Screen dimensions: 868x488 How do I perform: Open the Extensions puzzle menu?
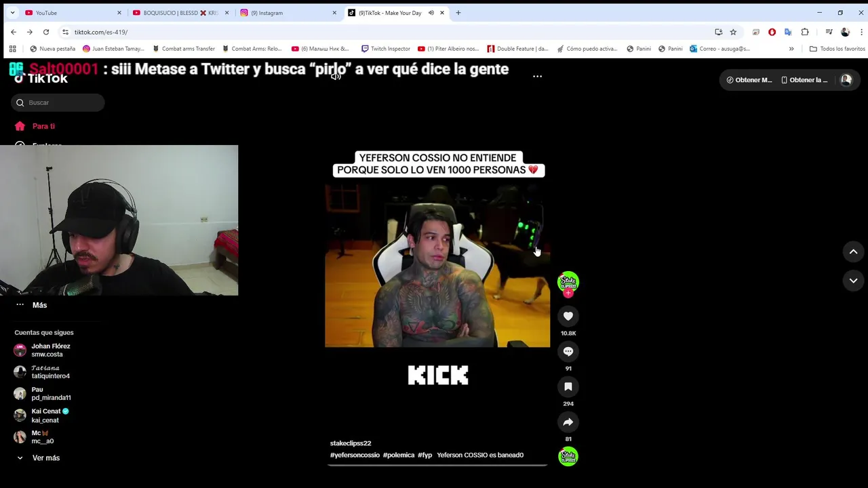[x=805, y=32]
